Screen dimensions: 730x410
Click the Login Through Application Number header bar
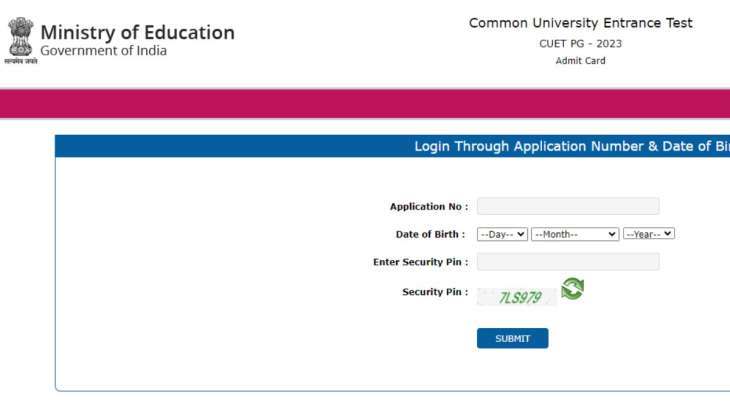(x=392, y=146)
